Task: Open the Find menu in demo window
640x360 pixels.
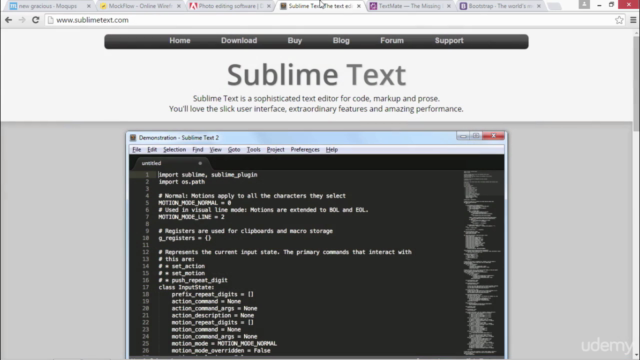Action: [x=198, y=150]
